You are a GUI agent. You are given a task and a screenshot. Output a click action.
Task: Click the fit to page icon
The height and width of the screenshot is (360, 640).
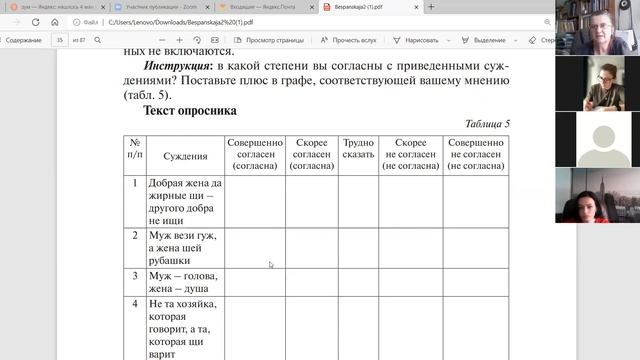coord(215,40)
